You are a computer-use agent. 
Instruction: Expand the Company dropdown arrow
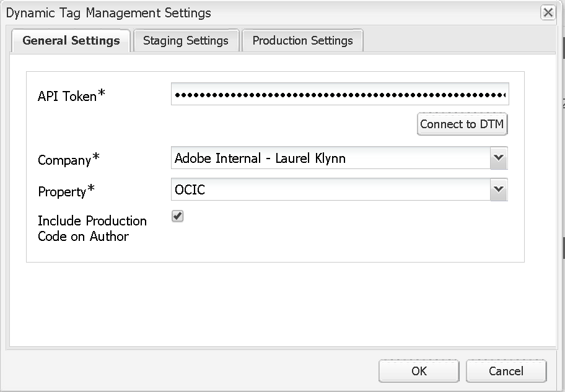point(499,158)
